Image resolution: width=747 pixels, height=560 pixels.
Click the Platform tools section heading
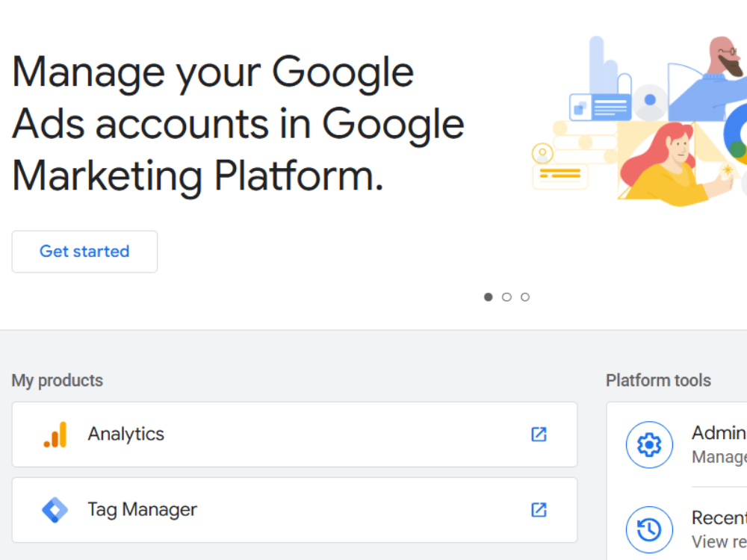coord(658,381)
